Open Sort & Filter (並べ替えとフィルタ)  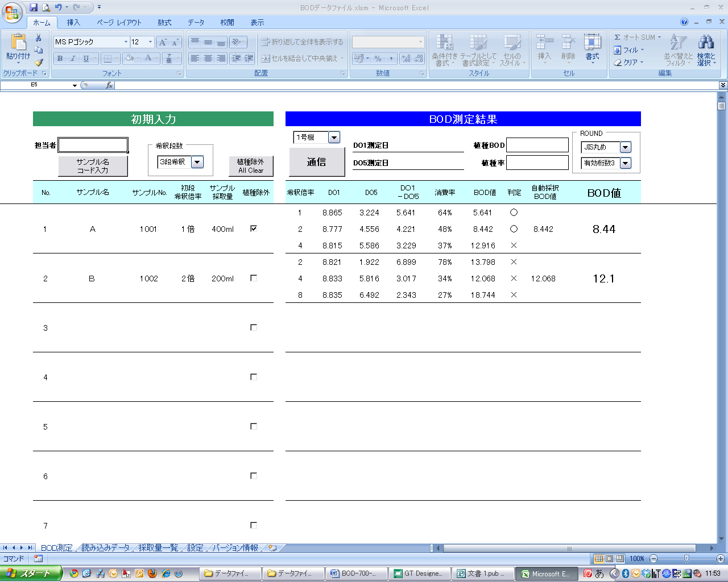(x=678, y=50)
